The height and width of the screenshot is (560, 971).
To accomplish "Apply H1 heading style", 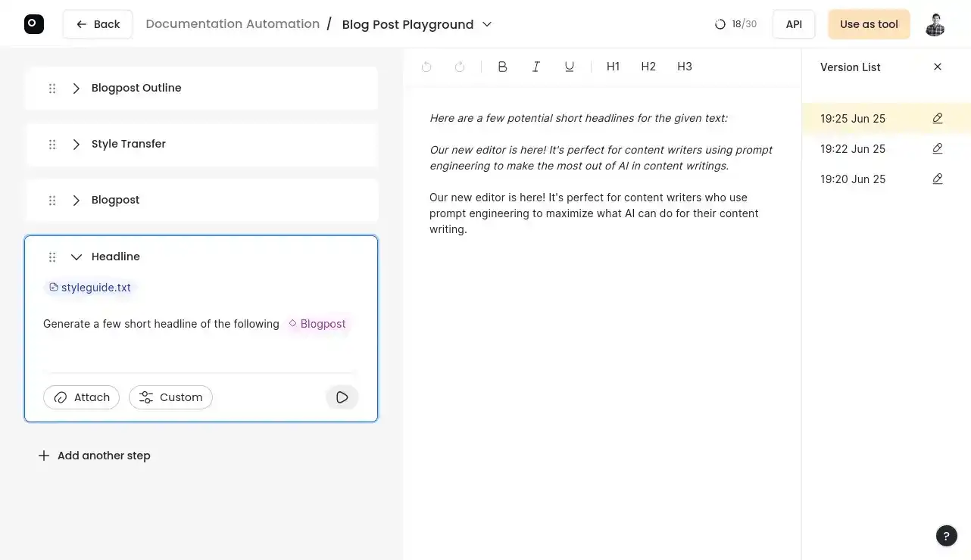I will 614,67.
